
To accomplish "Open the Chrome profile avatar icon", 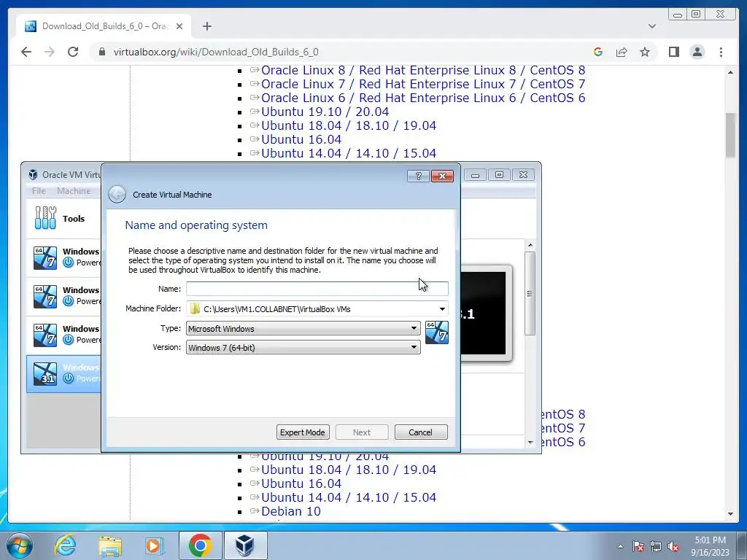I will 697,52.
